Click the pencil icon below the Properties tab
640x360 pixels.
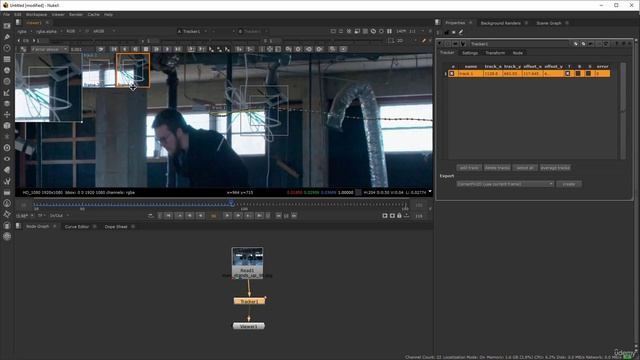[x=461, y=32]
